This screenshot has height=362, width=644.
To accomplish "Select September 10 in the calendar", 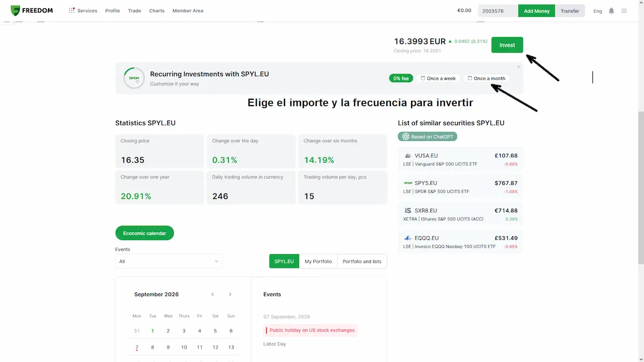I will pos(184,348).
